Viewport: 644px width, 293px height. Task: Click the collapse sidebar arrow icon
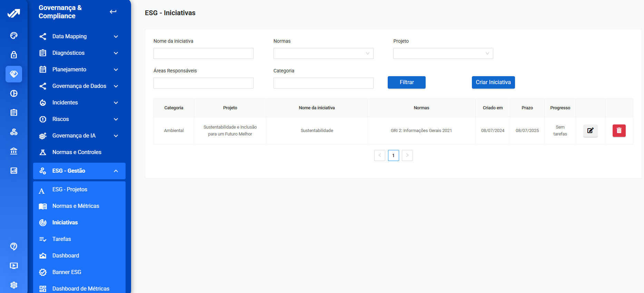point(113,12)
